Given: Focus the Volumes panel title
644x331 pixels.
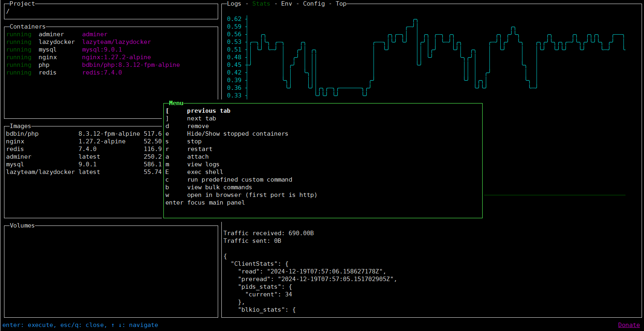Looking at the screenshot, I should [x=22, y=225].
